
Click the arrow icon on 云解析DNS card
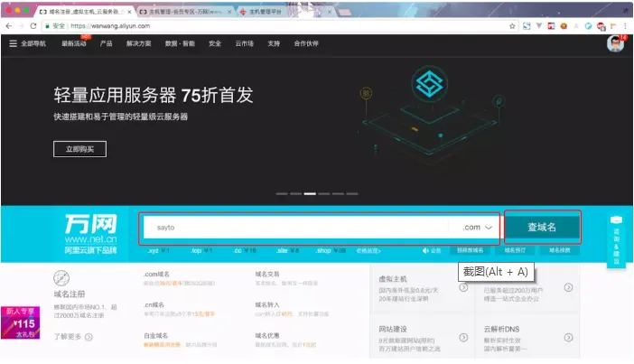tap(568, 337)
